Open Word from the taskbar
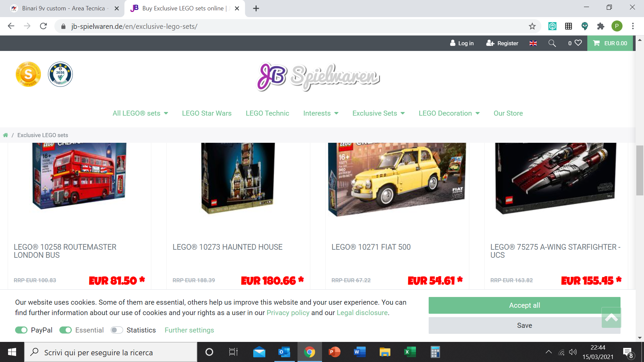The width and height of the screenshot is (644, 362). tap(360, 352)
